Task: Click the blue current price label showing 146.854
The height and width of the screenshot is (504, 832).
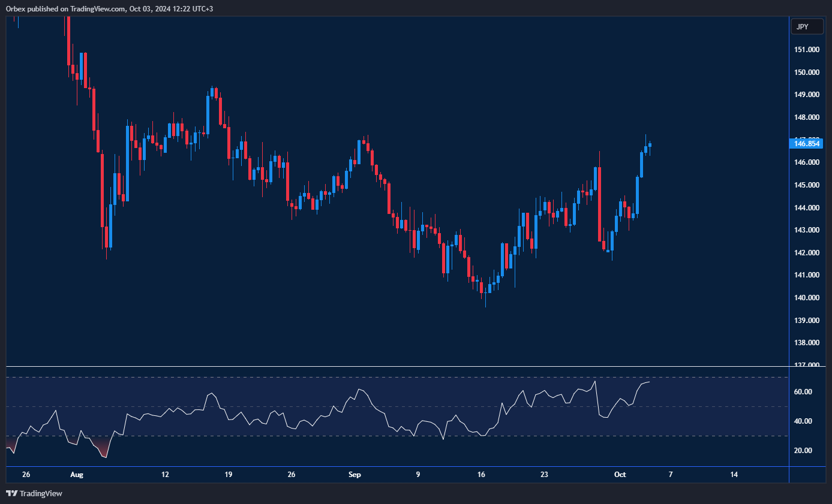Action: [x=807, y=143]
